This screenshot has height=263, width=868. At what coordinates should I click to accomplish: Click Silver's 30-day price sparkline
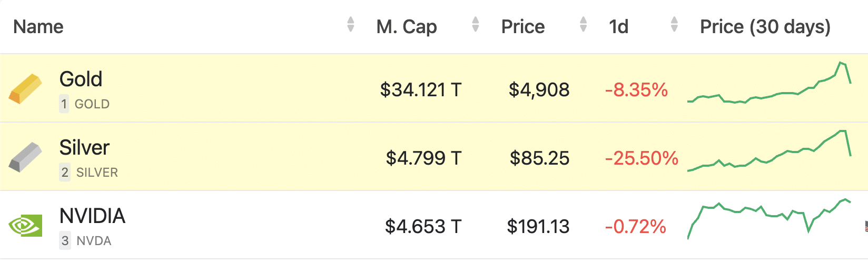pos(769,153)
